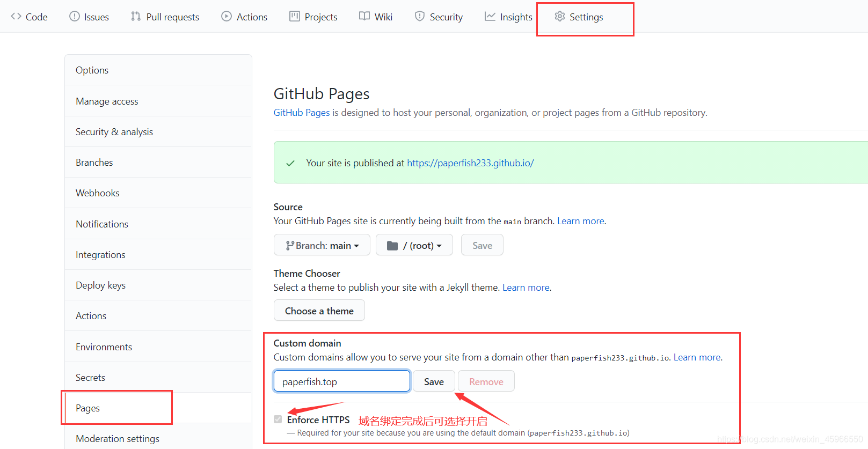The height and width of the screenshot is (449, 868).
Task: Open the Security tab
Action: tap(439, 17)
